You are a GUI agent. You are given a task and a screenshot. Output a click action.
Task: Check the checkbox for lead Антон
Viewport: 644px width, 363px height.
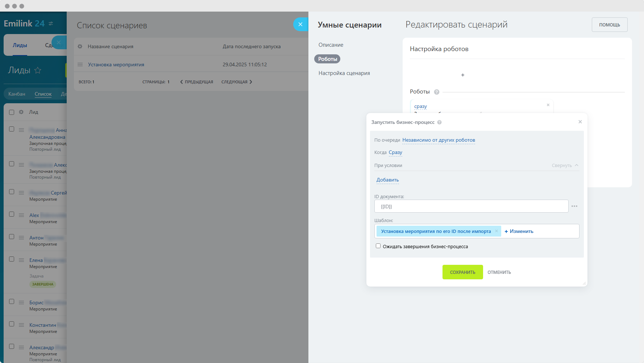pos(12,237)
